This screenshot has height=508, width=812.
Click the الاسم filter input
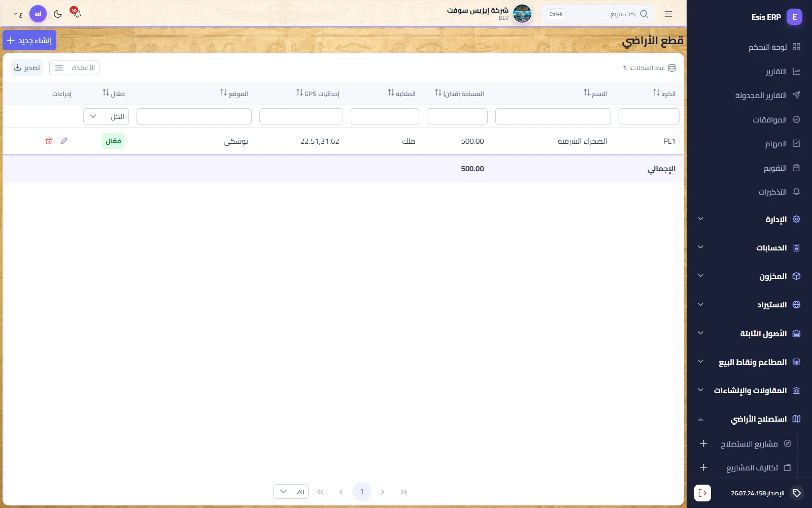coord(553,116)
